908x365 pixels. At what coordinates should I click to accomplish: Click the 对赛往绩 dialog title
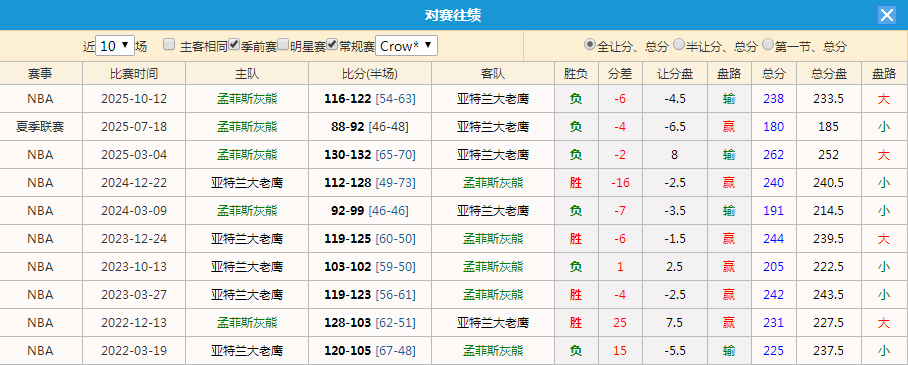point(453,15)
